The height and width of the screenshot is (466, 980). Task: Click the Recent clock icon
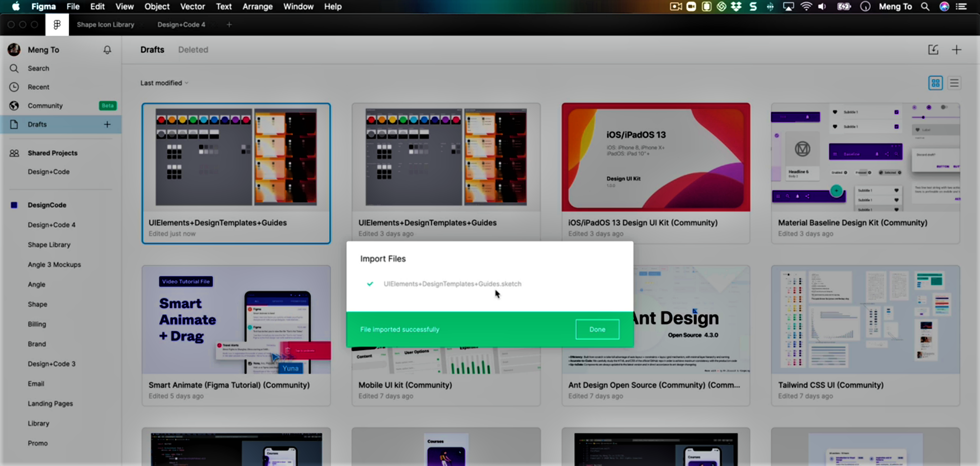click(x=14, y=87)
